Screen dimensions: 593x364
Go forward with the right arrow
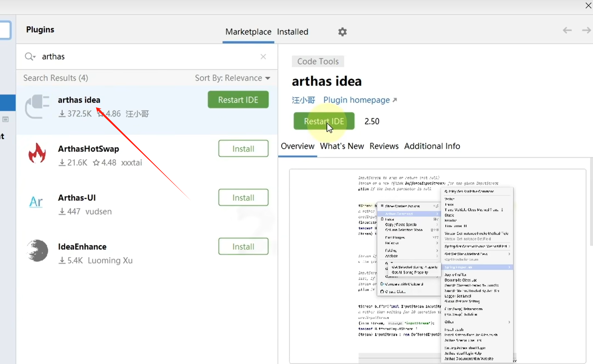tap(587, 30)
